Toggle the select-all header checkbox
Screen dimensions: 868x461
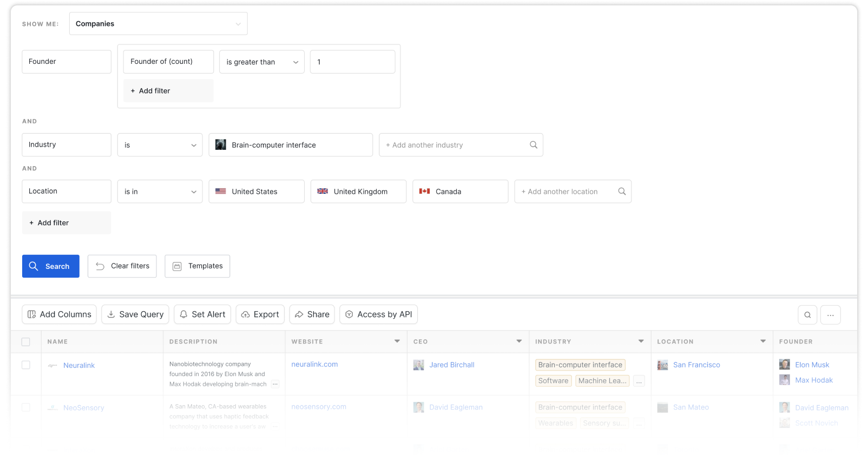pyautogui.click(x=26, y=342)
